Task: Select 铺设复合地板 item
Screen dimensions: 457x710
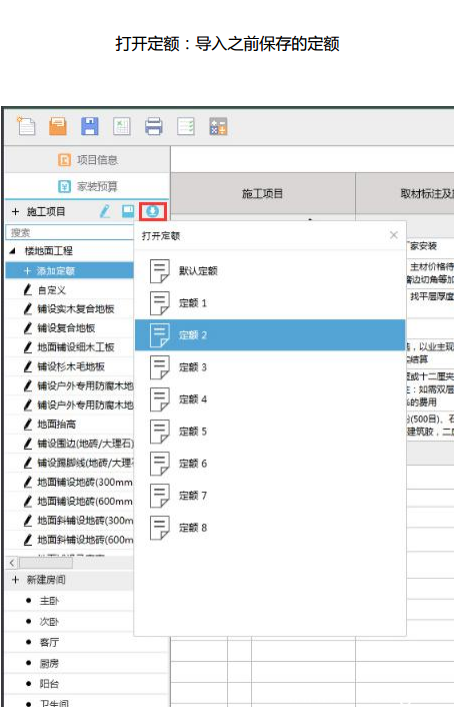Action: click(66, 328)
